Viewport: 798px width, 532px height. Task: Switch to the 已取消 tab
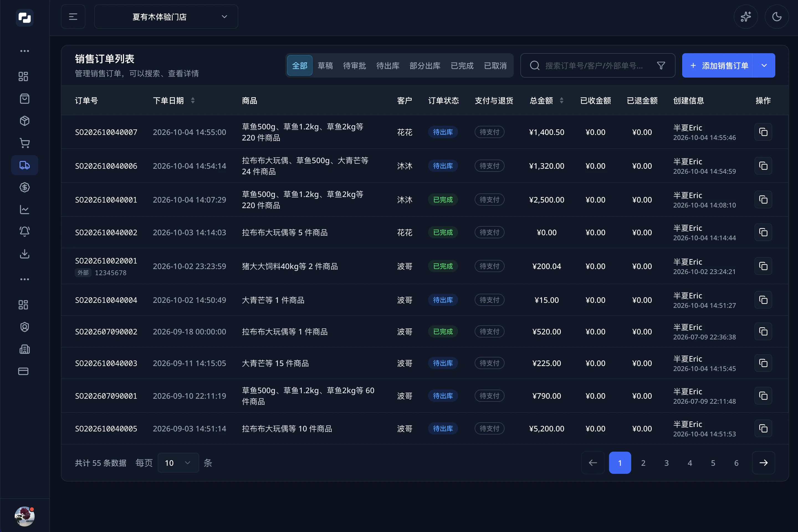[495, 65]
